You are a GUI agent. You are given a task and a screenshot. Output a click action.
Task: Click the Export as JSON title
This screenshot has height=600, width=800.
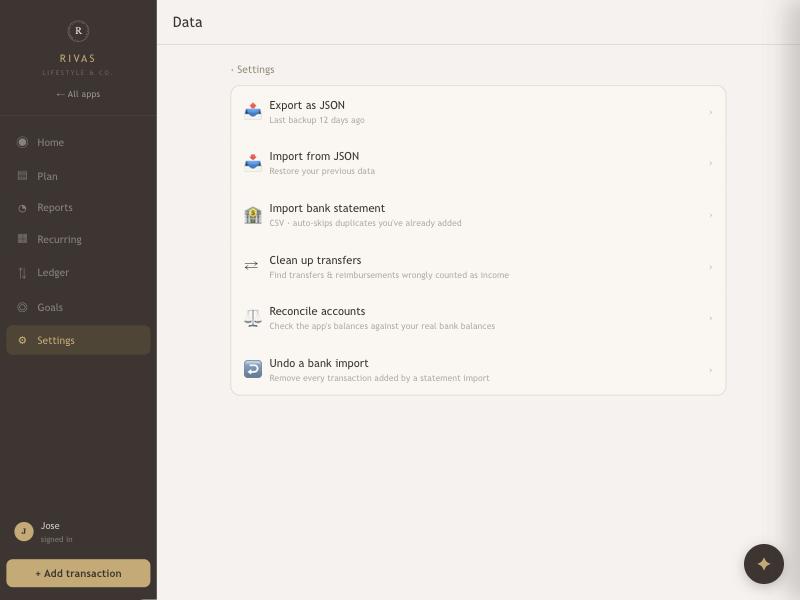tap(307, 105)
